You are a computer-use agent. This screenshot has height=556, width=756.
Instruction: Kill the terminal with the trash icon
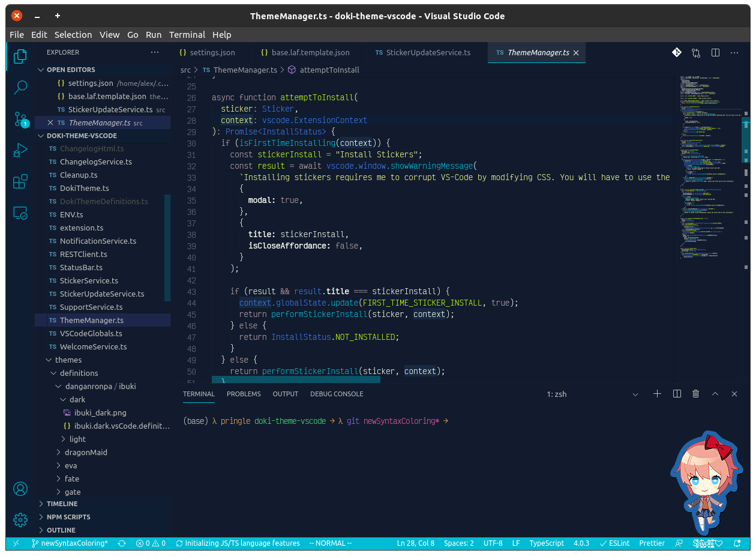[696, 394]
